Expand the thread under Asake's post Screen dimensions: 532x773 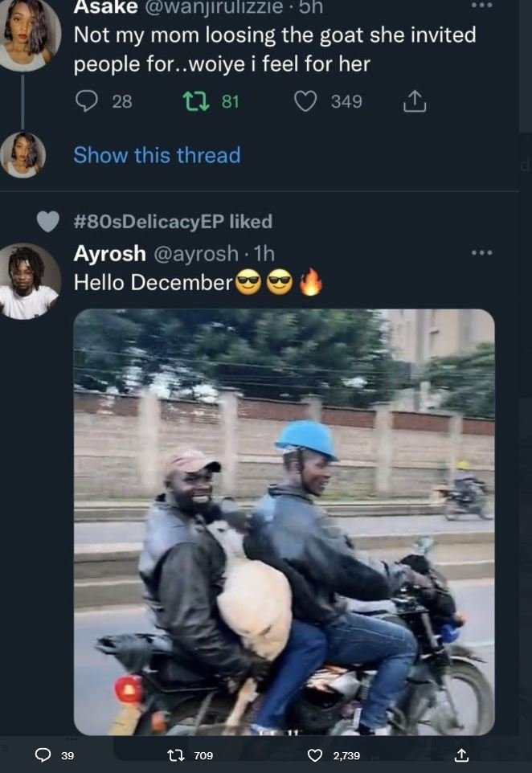158,155
